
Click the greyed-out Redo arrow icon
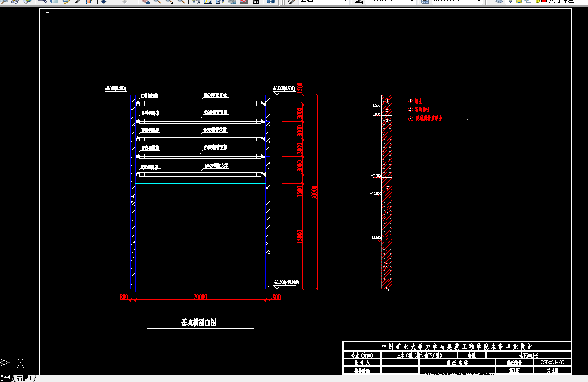point(125,1)
